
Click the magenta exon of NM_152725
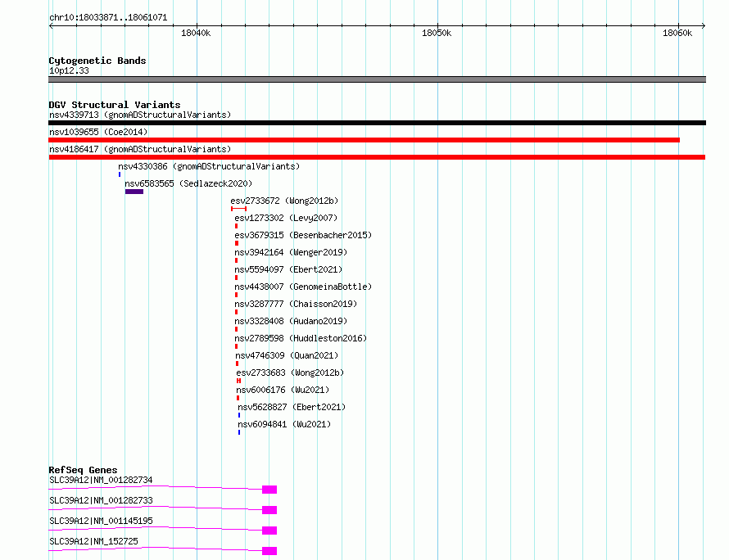pyautogui.click(x=269, y=551)
